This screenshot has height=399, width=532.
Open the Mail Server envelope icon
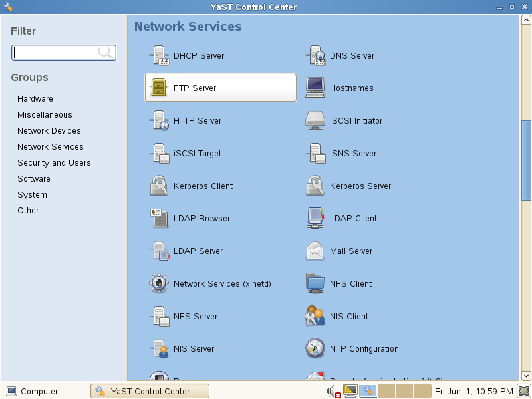(315, 251)
